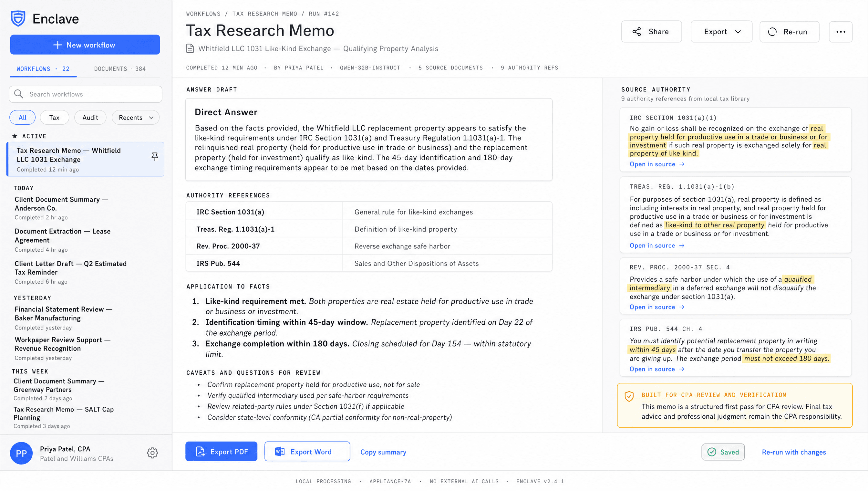Image resolution: width=868 pixels, height=491 pixels.
Task: Click arrow after IRC Section 1031(a)(1) Open in source
Action: tap(682, 164)
